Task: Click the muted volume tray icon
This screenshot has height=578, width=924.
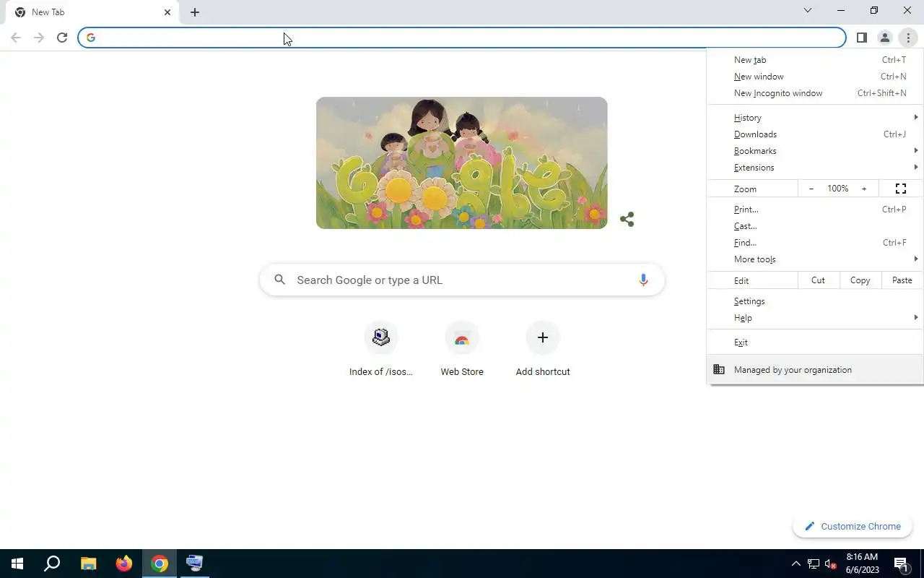Action: [x=830, y=564]
